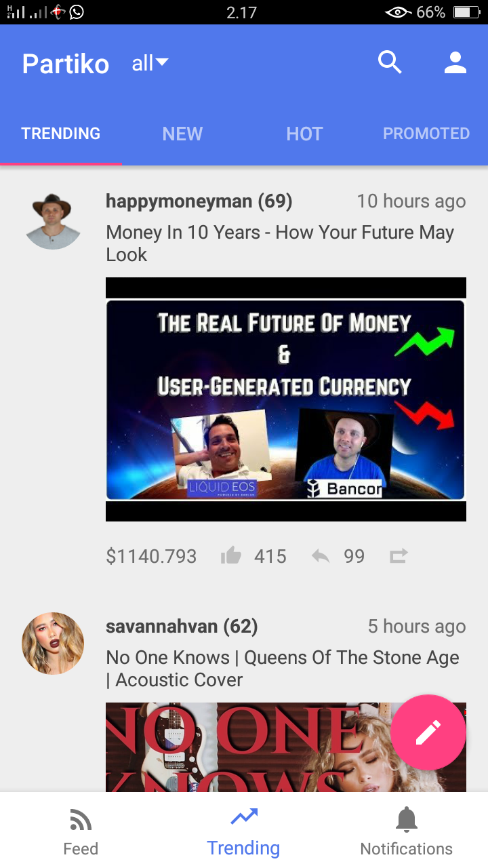Expand the "all" category dropdown
Image resolution: width=488 pixels, height=868 pixels.
coord(150,64)
